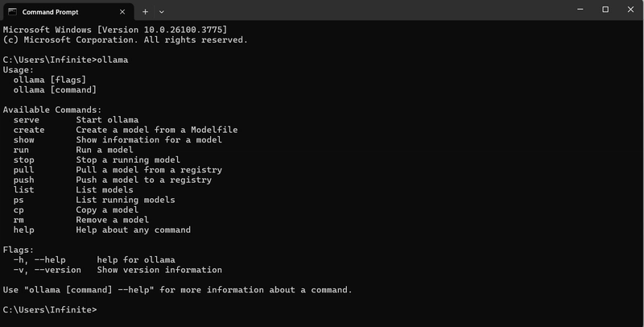Maximize the terminal window
Image resolution: width=644 pixels, height=327 pixels.
point(605,10)
